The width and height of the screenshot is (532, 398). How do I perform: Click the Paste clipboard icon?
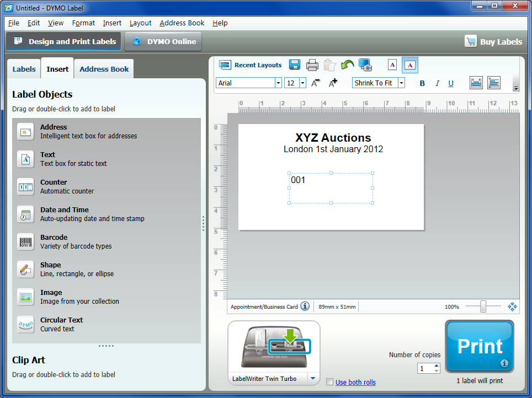(329, 64)
